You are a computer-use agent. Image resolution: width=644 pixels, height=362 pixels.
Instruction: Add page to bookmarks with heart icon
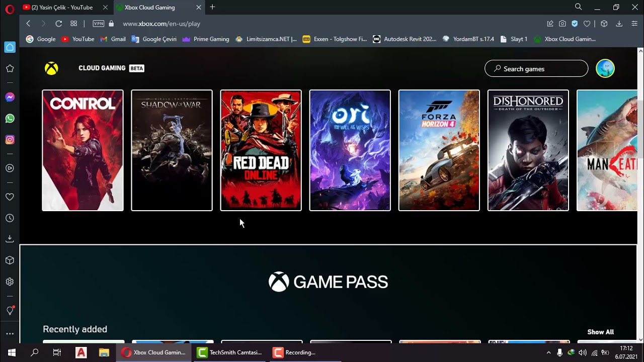pyautogui.click(x=587, y=24)
